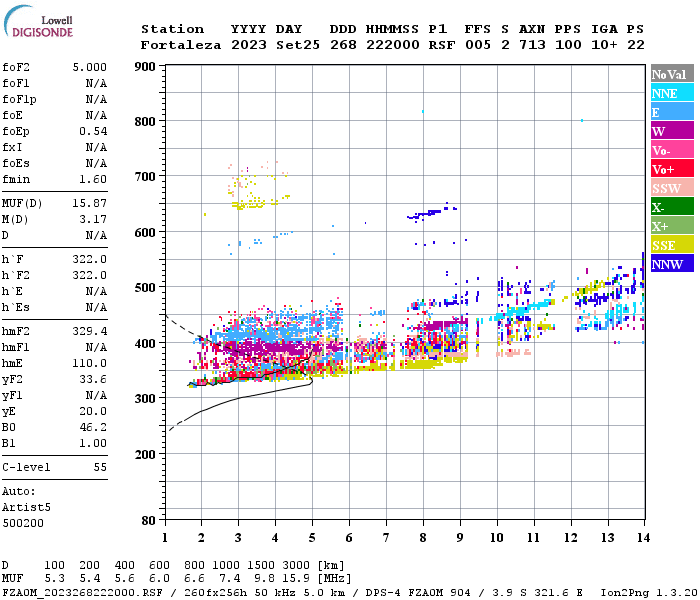Click the X+ light green legend swatch
The height and width of the screenshot is (600, 700).
point(671,226)
